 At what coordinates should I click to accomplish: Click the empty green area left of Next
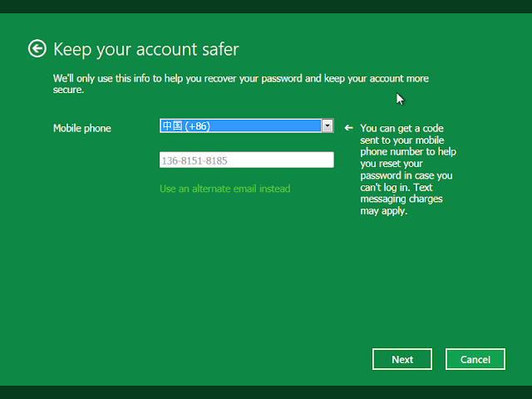tap(249, 359)
